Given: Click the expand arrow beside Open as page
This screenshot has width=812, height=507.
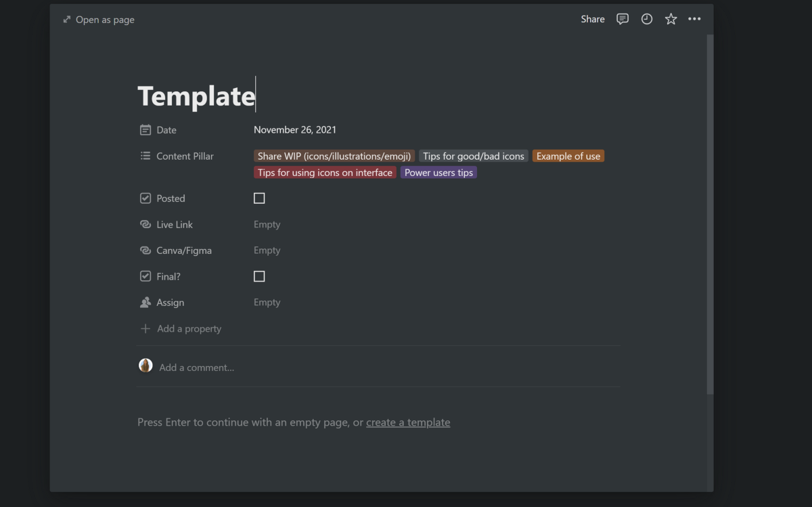Looking at the screenshot, I should tap(66, 19).
